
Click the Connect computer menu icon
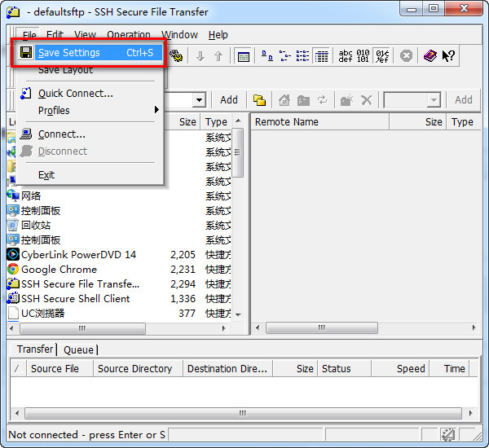(x=26, y=134)
